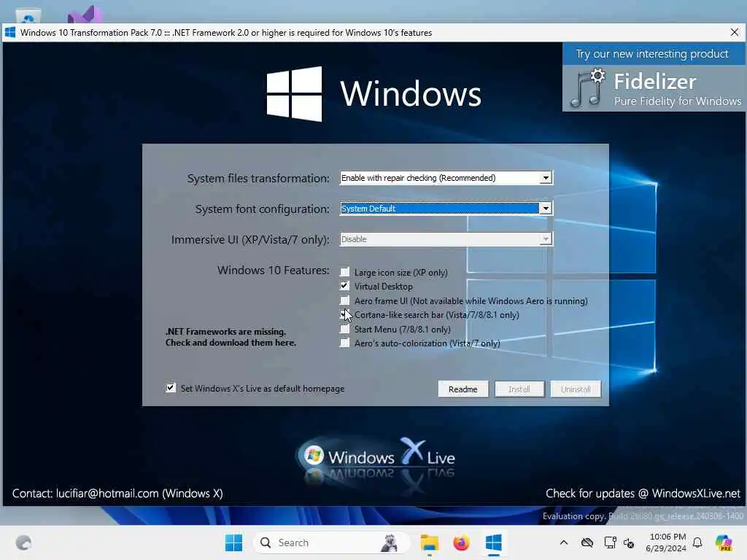Click the Uninstall button
The width and height of the screenshot is (747, 560).
point(576,389)
